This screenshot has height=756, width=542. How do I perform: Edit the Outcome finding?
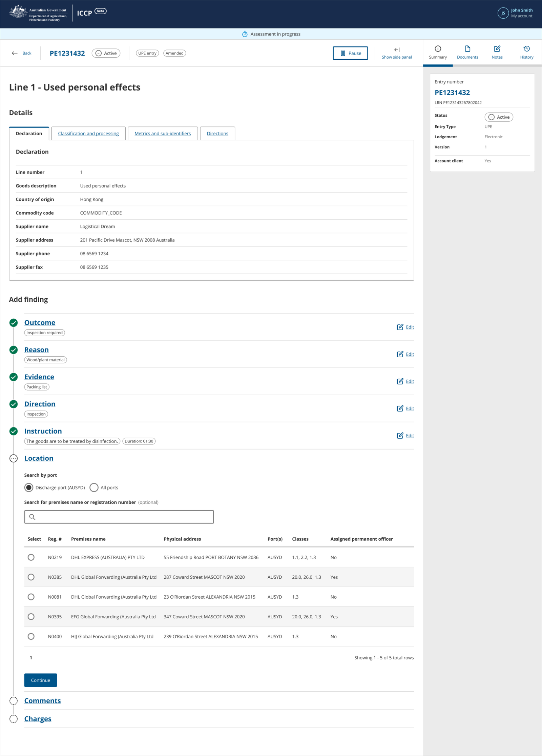pos(405,327)
